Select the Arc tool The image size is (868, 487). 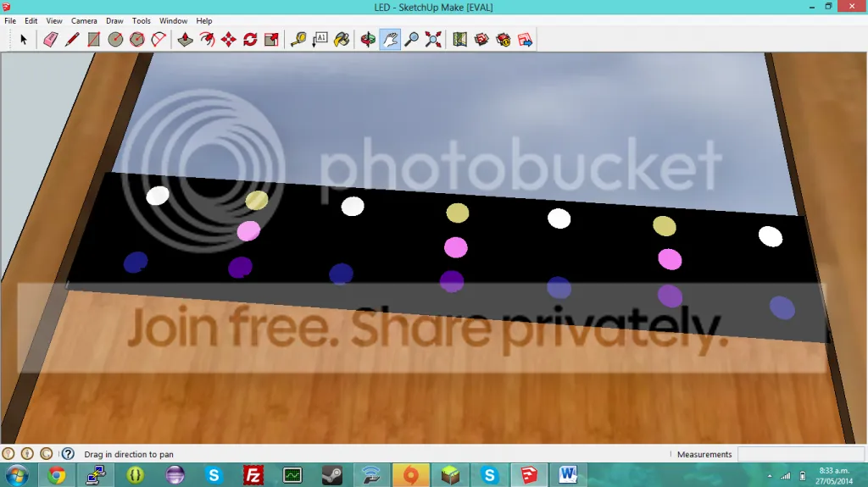[159, 39]
